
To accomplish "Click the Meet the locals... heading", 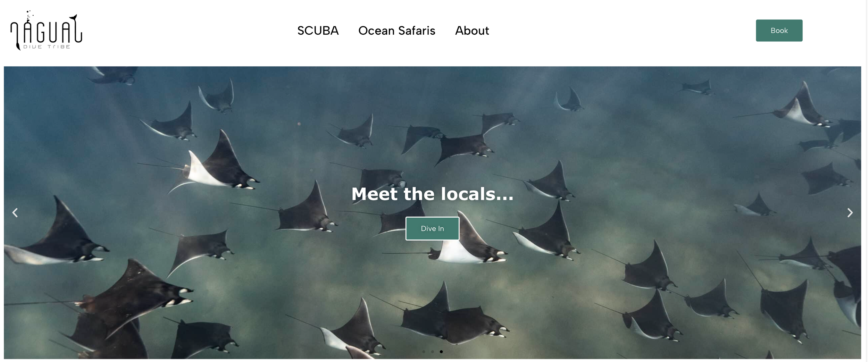I will coord(432,194).
